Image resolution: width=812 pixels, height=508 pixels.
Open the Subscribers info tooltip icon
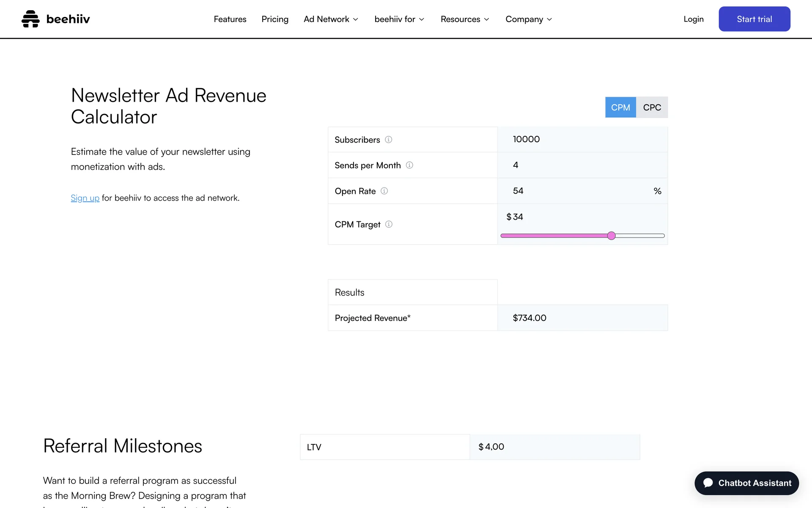point(388,140)
